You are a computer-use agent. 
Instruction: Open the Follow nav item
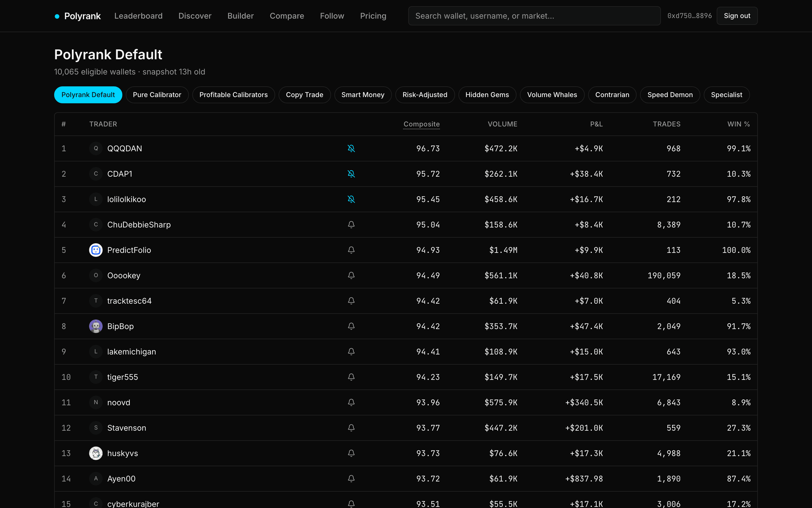(332, 16)
